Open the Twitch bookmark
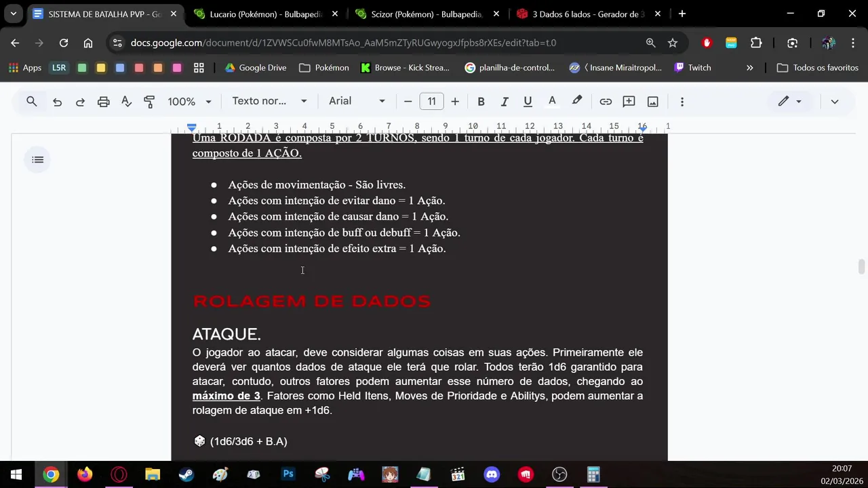Screen dimensions: 868x488 click(692, 68)
